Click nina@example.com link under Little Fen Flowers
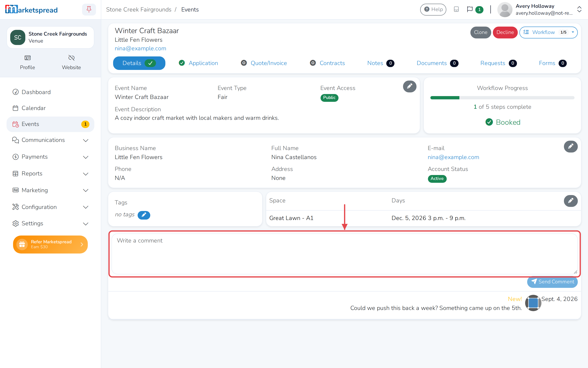The image size is (588, 368). point(140,48)
